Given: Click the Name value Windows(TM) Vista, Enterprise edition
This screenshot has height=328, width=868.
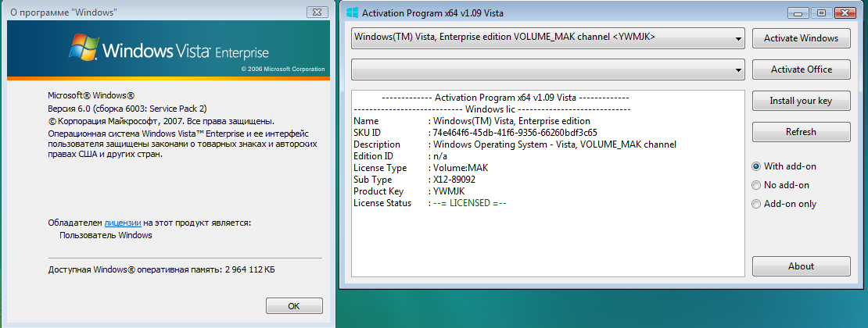Looking at the screenshot, I should pos(511,120).
